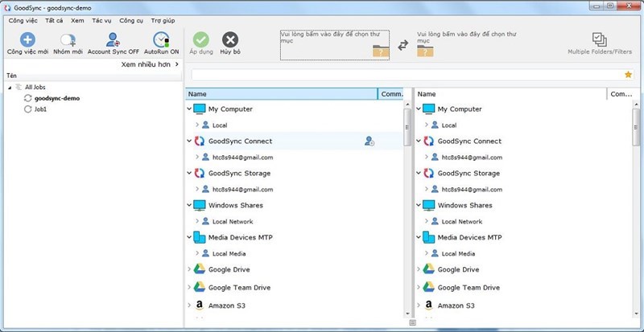Viewport: 644px width, 332px height.
Task: Click the bookmark star in path bar
Action: [x=628, y=75]
